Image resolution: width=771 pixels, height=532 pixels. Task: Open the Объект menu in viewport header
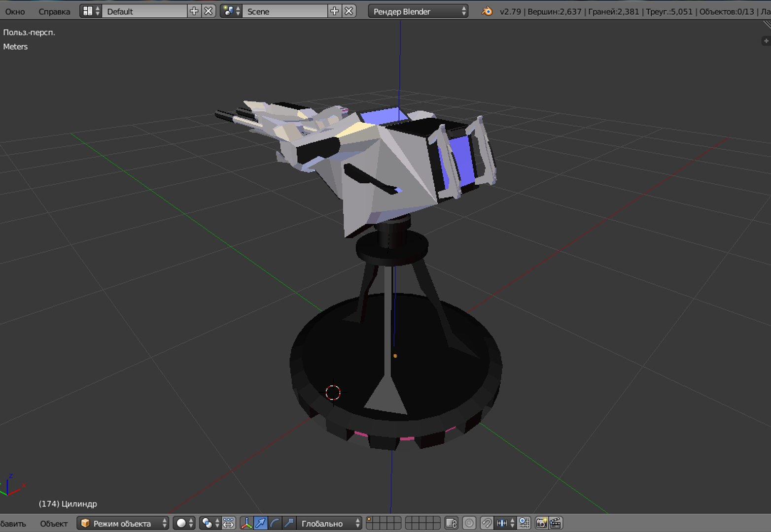click(x=54, y=524)
